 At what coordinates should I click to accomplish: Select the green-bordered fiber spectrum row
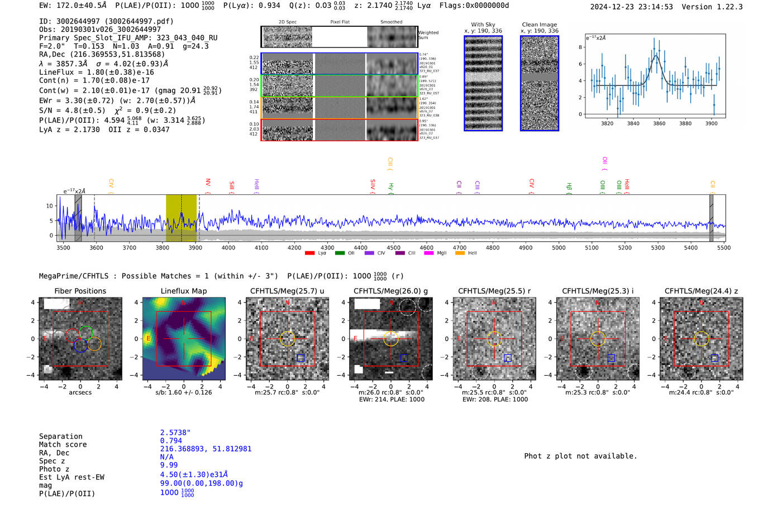pos(339,86)
